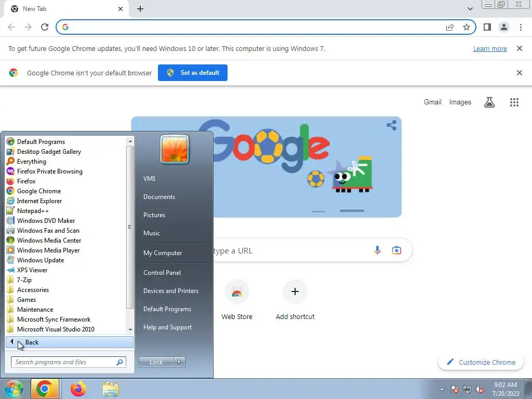
Task: Click Chrome taskbar button
Action: click(x=45, y=389)
